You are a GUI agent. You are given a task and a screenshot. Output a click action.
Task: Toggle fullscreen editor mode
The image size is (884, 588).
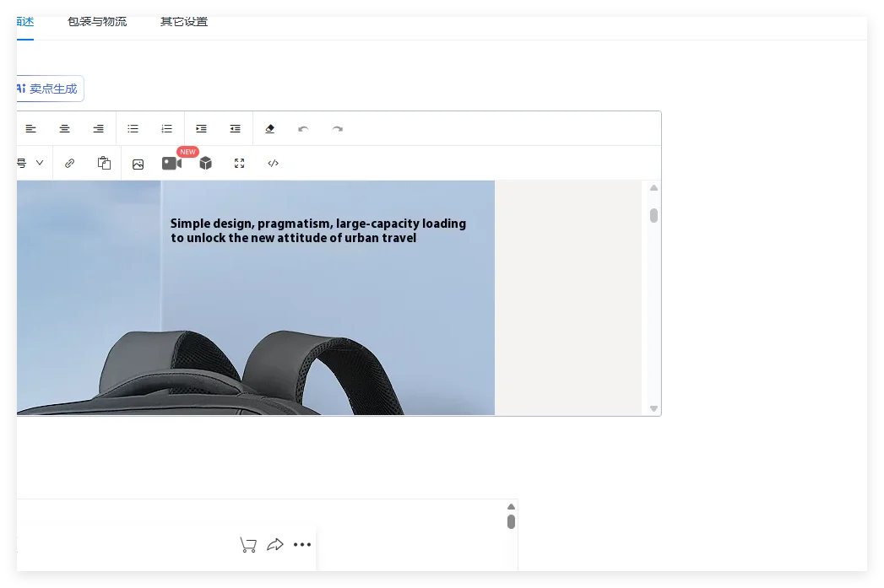(x=240, y=164)
